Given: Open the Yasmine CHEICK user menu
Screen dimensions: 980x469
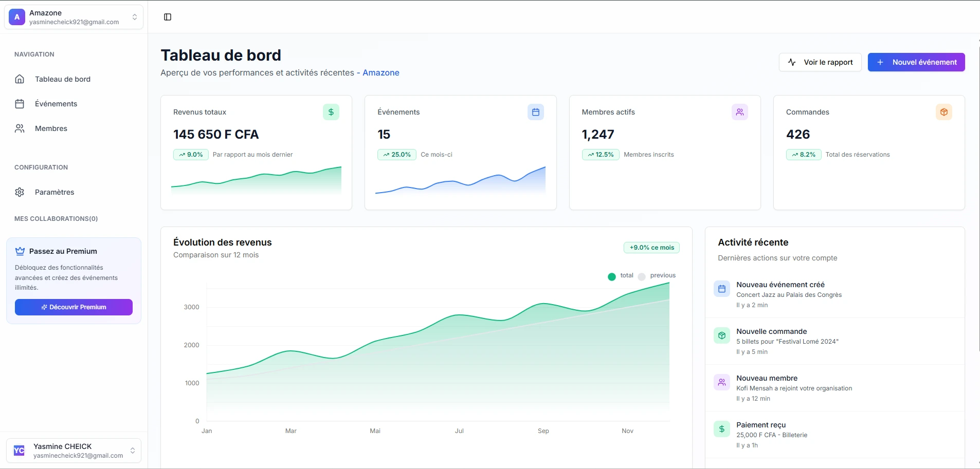Looking at the screenshot, I should pos(132,451).
